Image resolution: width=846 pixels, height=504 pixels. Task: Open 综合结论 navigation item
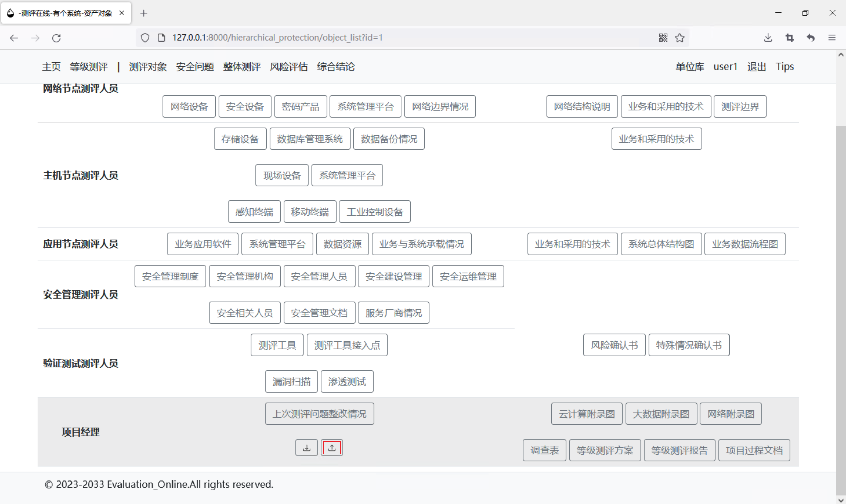click(336, 66)
